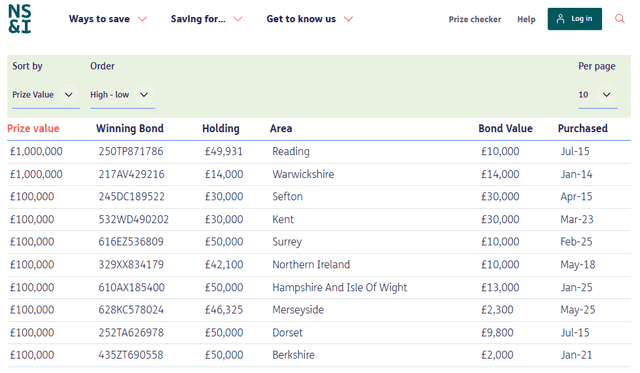Click bond value £13,000
Viewport: 640px width, 373px height.
pyautogui.click(x=500, y=288)
